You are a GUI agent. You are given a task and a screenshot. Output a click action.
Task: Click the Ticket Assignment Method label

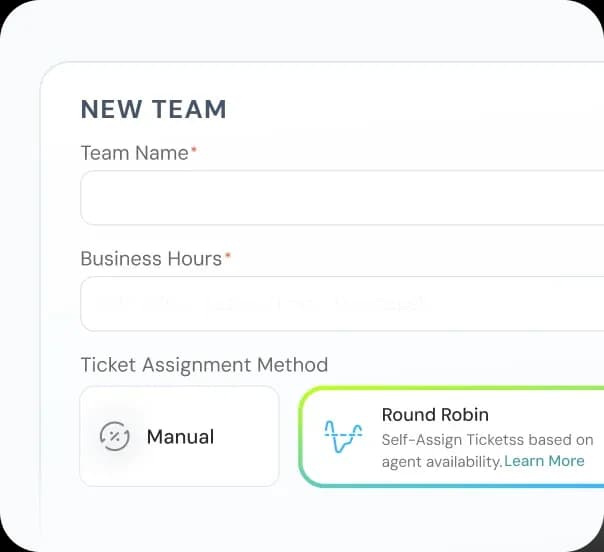204,364
